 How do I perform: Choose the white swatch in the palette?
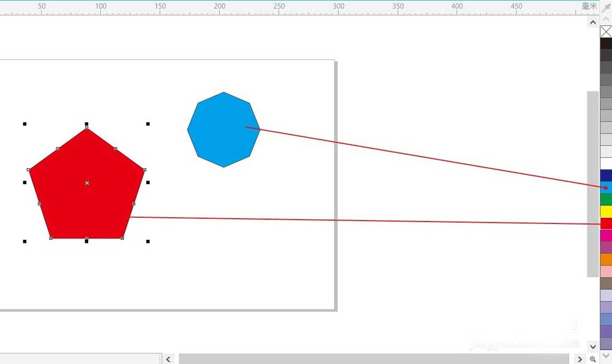606,163
